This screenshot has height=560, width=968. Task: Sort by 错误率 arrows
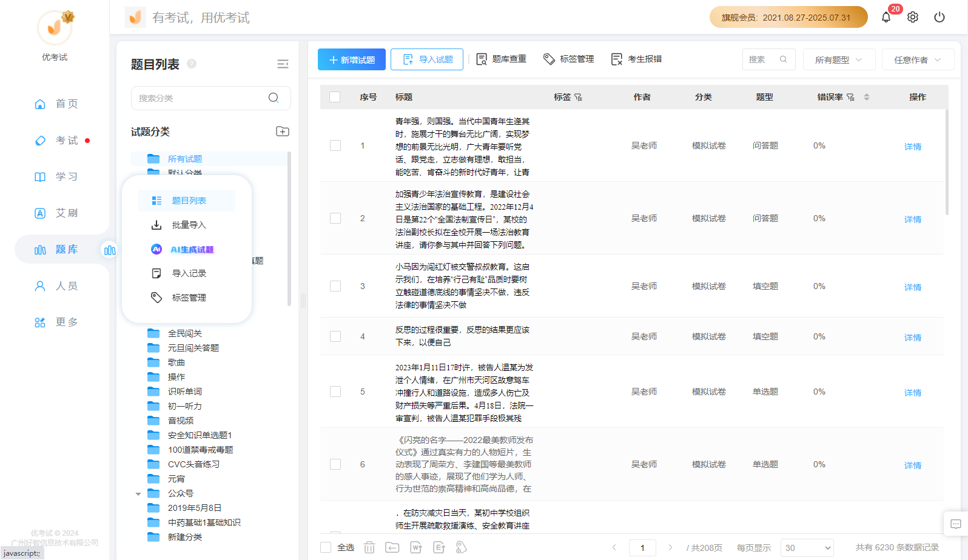(867, 97)
